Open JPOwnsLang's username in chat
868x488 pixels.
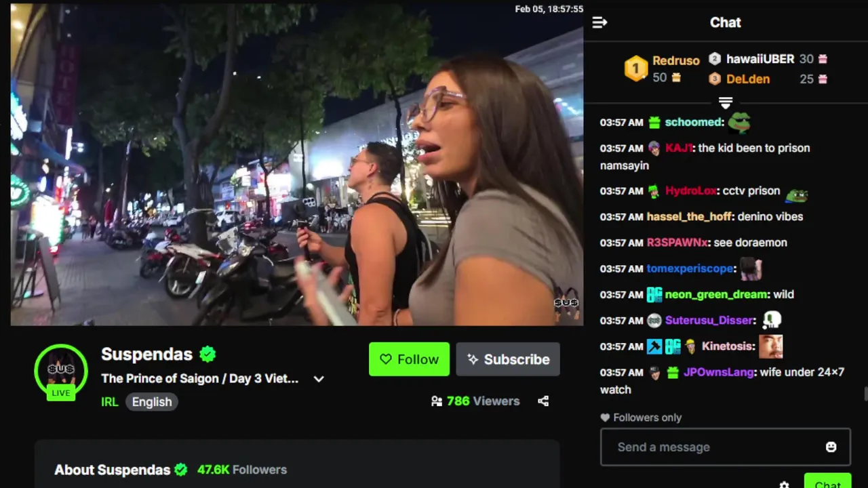tap(719, 372)
